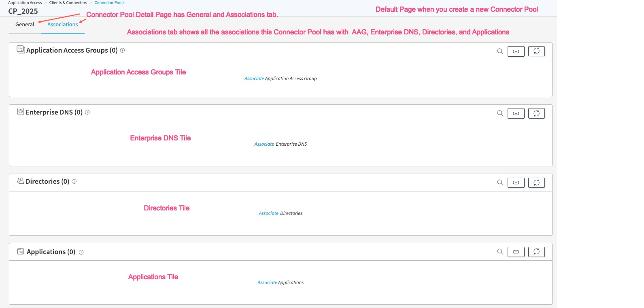Click link icon in Applications tile
Viewport: 644px width, 308px height.
[x=516, y=252]
